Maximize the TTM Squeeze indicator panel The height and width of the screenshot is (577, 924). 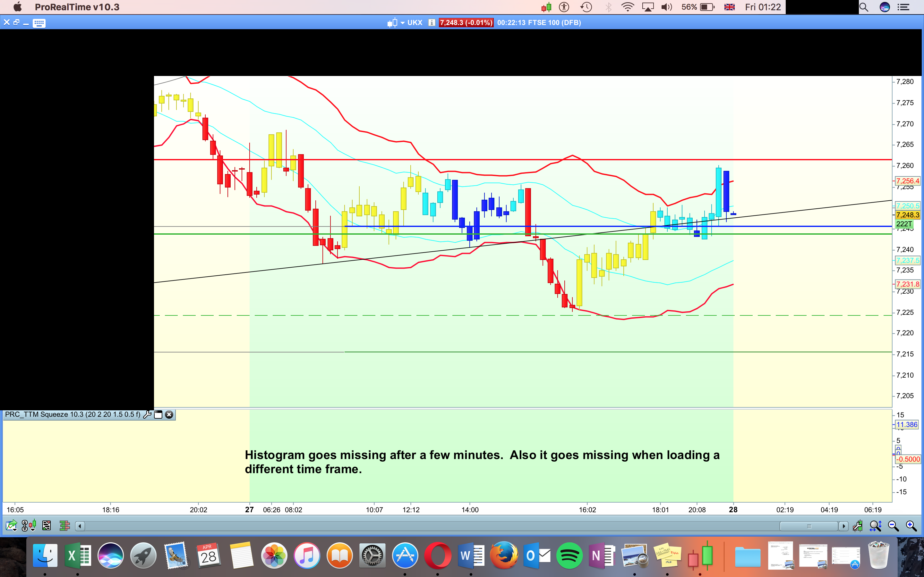tap(158, 414)
